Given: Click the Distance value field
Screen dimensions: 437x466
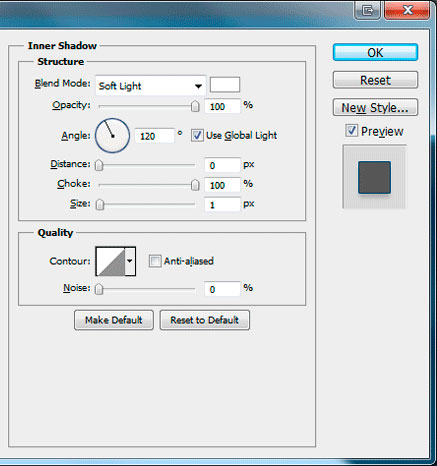Looking at the screenshot, I should (x=222, y=165).
